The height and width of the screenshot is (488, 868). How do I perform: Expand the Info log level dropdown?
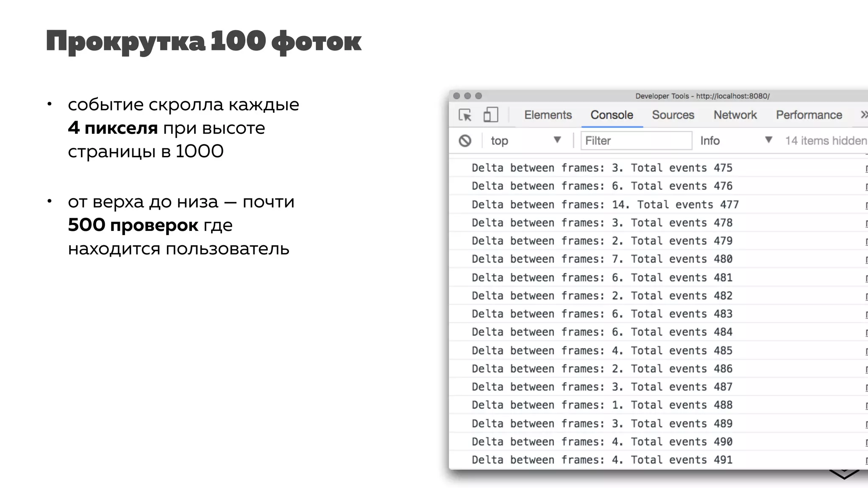coord(736,141)
